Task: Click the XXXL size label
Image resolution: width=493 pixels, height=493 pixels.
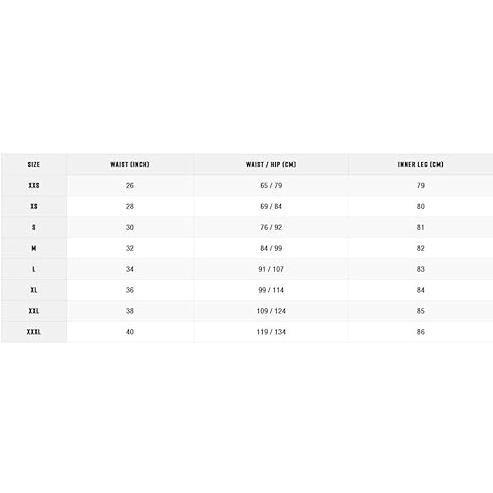Action: tap(34, 332)
